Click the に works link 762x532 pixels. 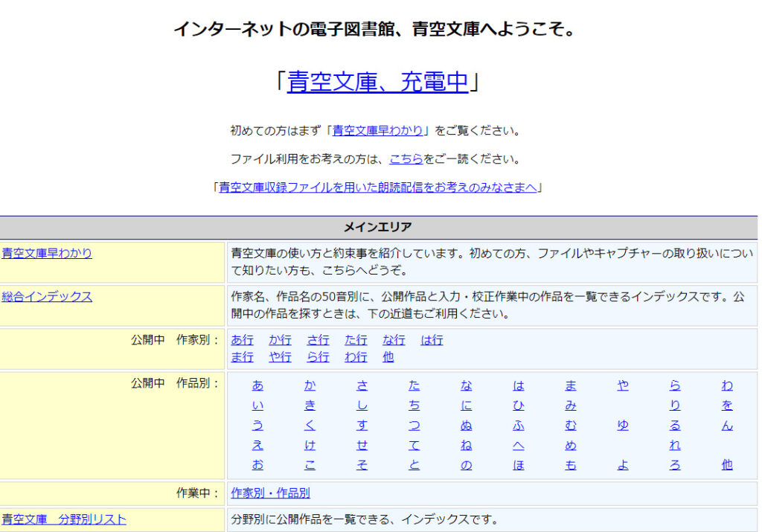pyautogui.click(x=467, y=406)
